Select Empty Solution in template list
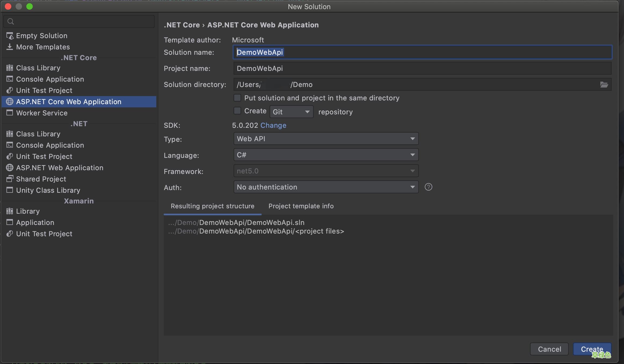Image resolution: width=624 pixels, height=364 pixels. pyautogui.click(x=79, y=36)
